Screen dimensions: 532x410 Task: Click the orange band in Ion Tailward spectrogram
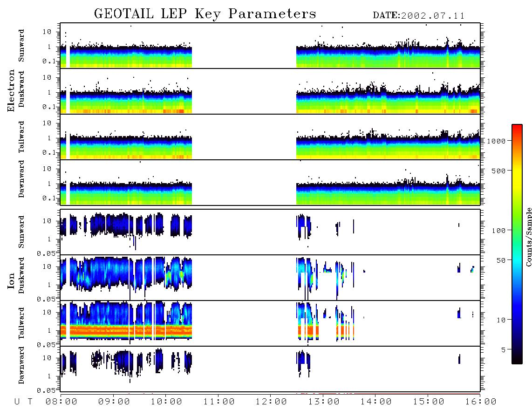pos(126,330)
